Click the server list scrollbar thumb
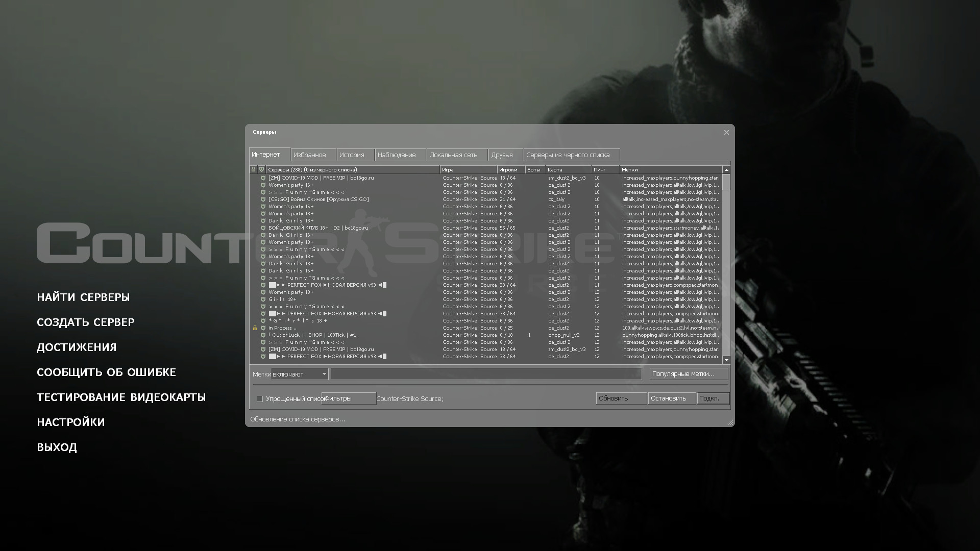The width and height of the screenshot is (980, 551). (726, 182)
